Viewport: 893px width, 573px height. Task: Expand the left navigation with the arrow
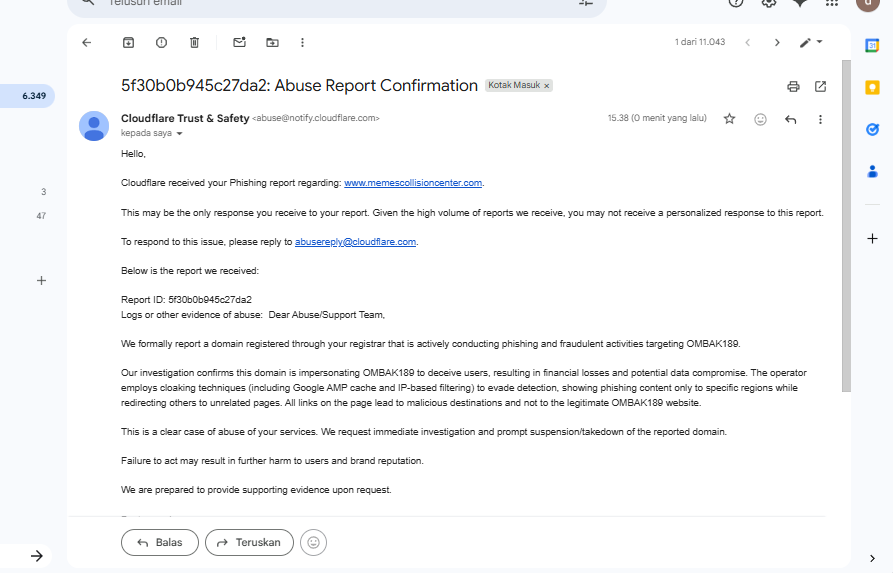(x=37, y=556)
